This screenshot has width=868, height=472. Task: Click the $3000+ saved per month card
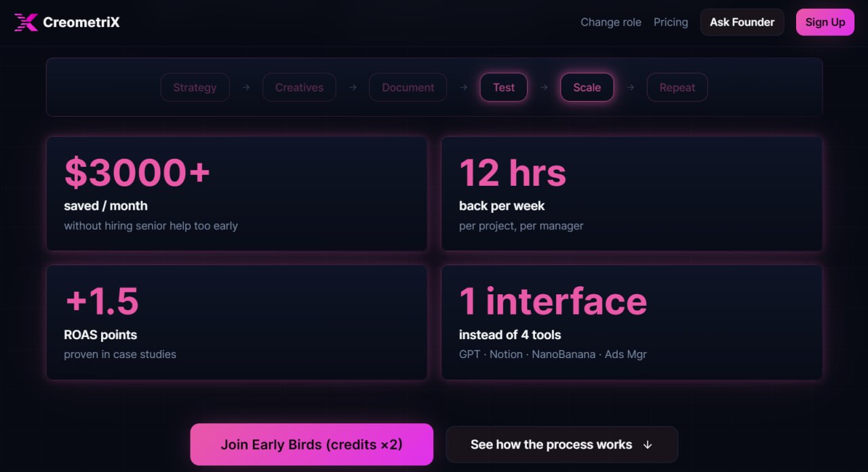(236, 194)
